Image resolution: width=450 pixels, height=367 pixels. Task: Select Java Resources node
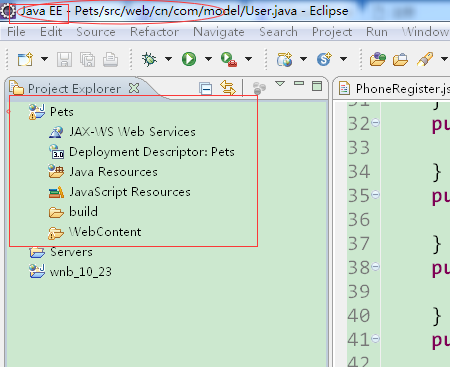click(113, 172)
